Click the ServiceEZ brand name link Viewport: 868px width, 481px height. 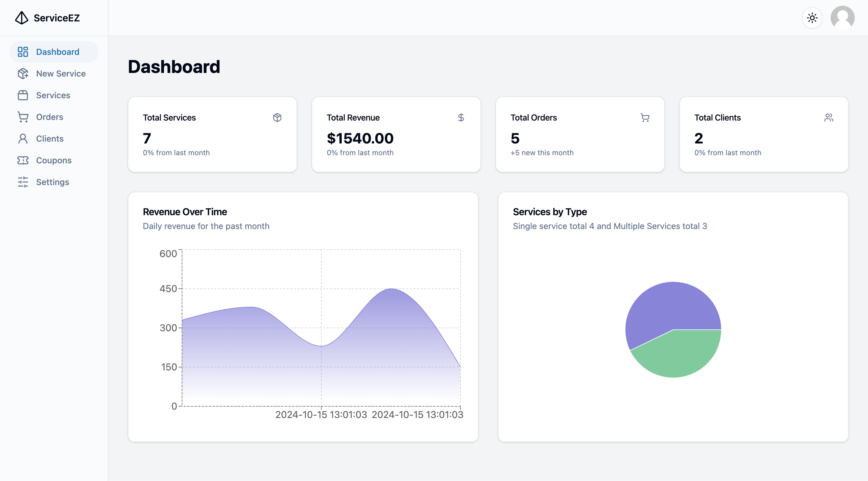click(x=57, y=18)
